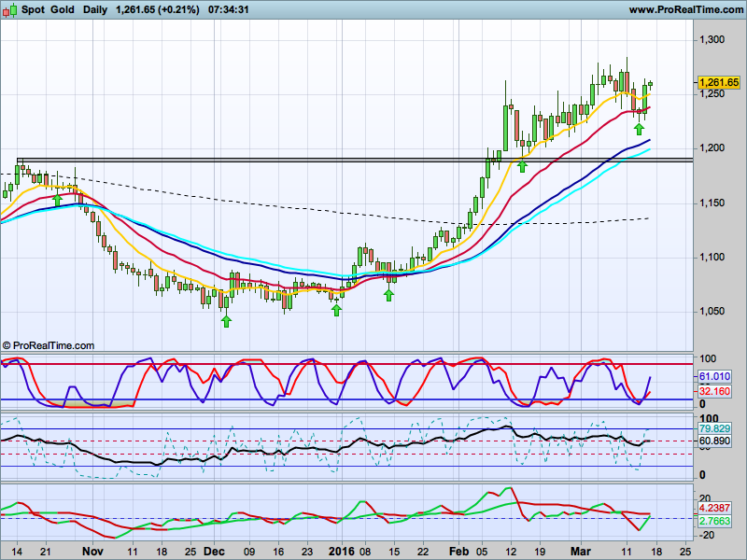This screenshot has width=747, height=560.
Task: Click the 1,100 price axis label
Action: [x=712, y=258]
